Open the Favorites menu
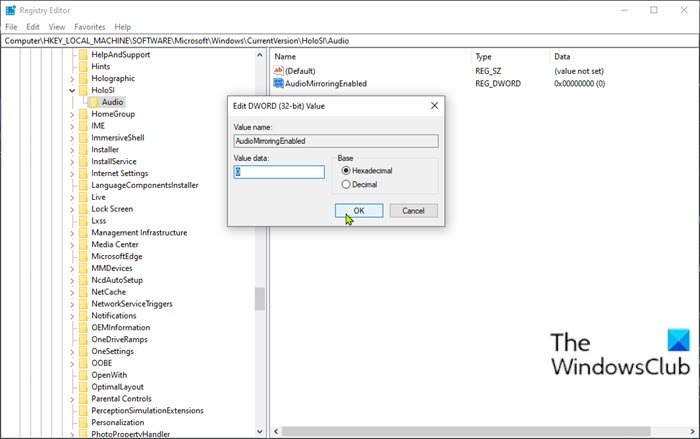Image resolution: width=700 pixels, height=439 pixels. tap(90, 27)
